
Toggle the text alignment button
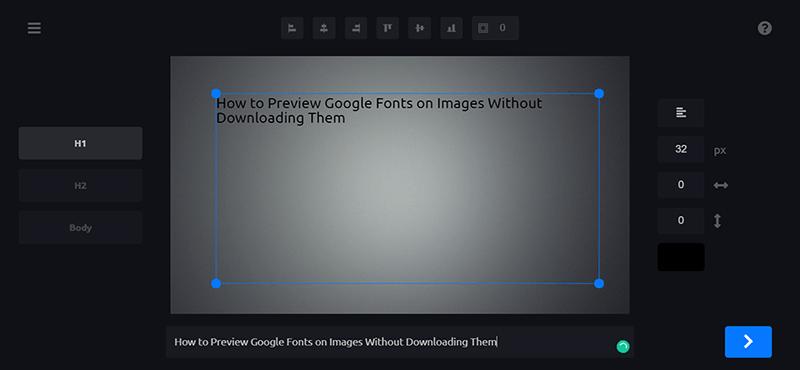[681, 113]
